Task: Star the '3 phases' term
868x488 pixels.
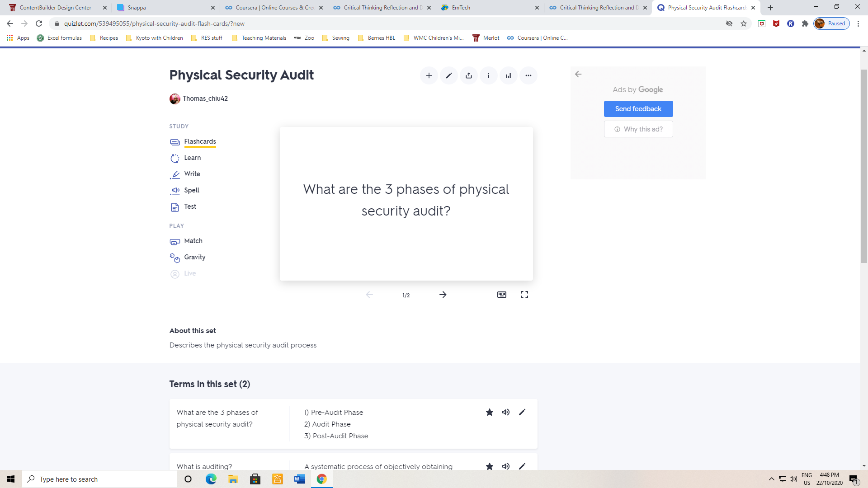Action: 489,412
